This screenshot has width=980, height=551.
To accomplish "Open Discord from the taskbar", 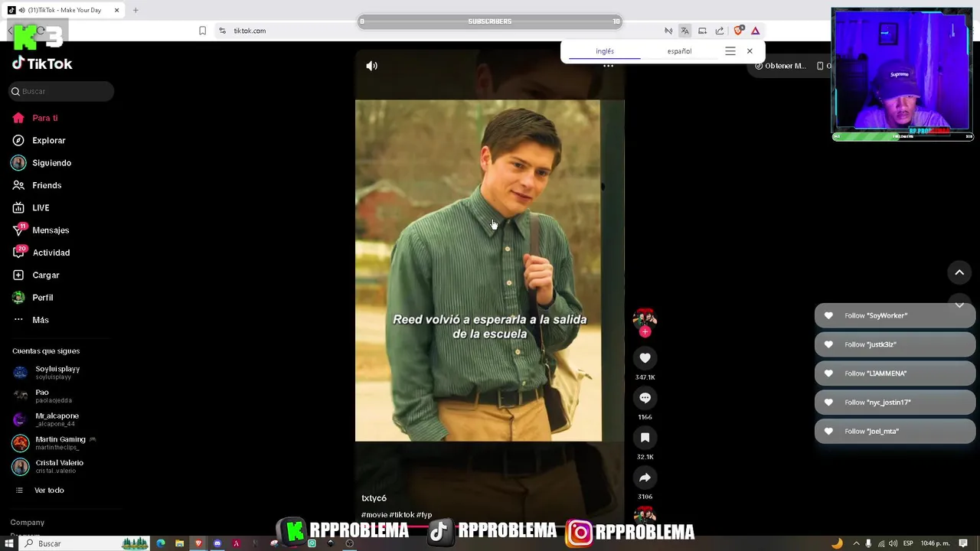I will [217, 543].
